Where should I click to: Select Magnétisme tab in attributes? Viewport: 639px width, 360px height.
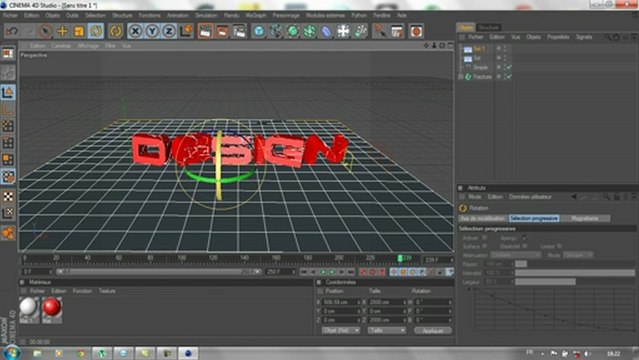(585, 219)
